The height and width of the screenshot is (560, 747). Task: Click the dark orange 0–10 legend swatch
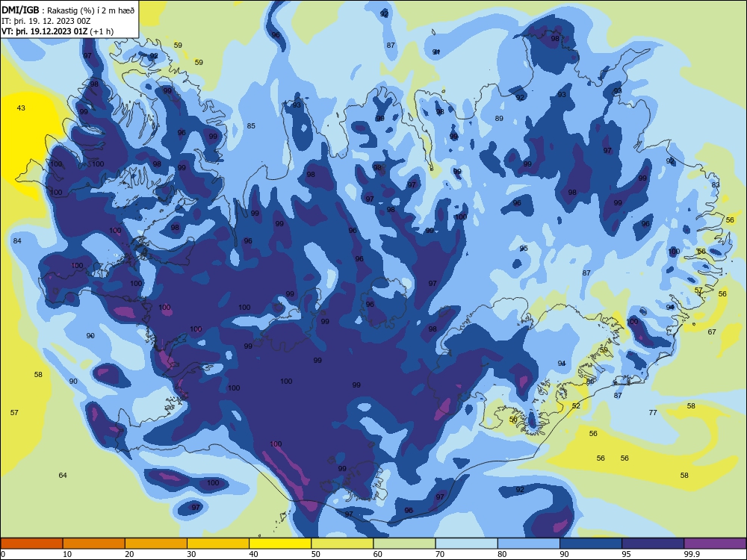point(32,544)
